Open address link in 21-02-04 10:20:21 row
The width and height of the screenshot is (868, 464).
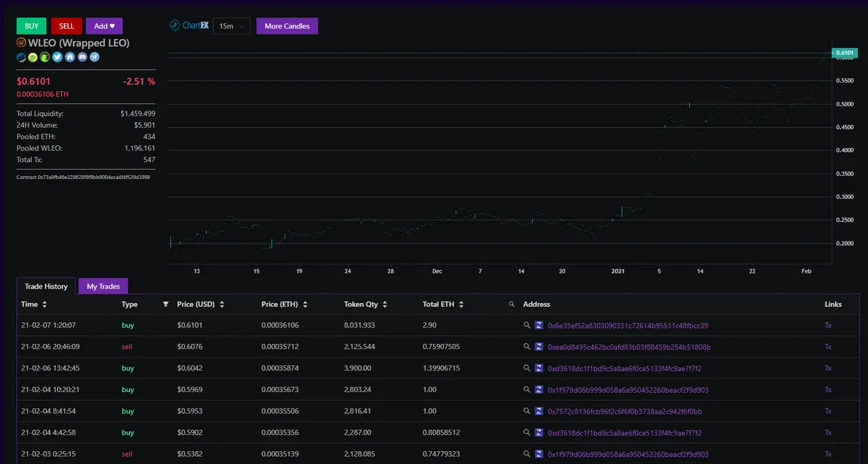628,390
